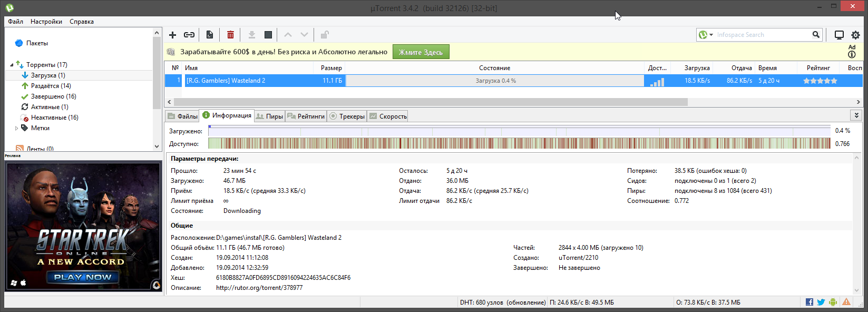Click the remote monitor icon in toolbar

839,35
